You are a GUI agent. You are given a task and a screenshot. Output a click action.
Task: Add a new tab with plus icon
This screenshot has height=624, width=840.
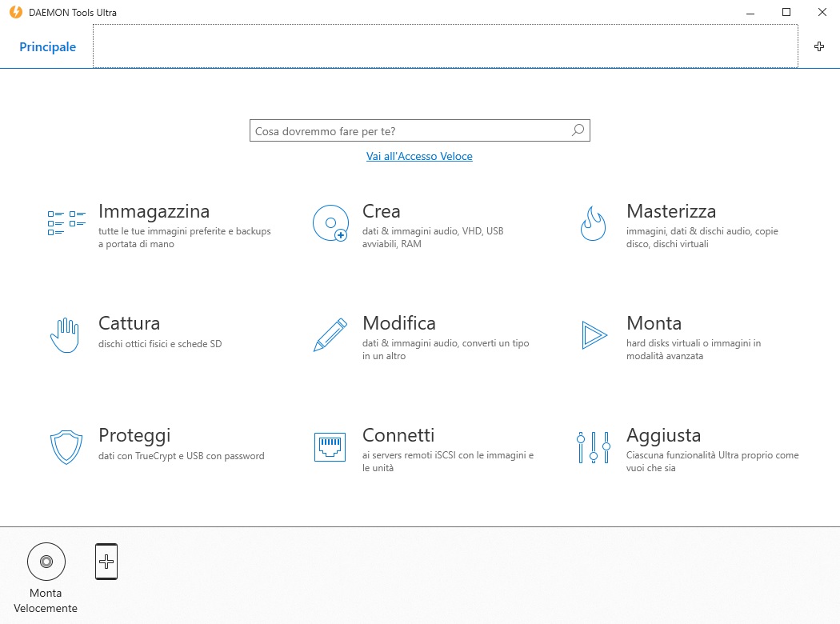click(819, 46)
